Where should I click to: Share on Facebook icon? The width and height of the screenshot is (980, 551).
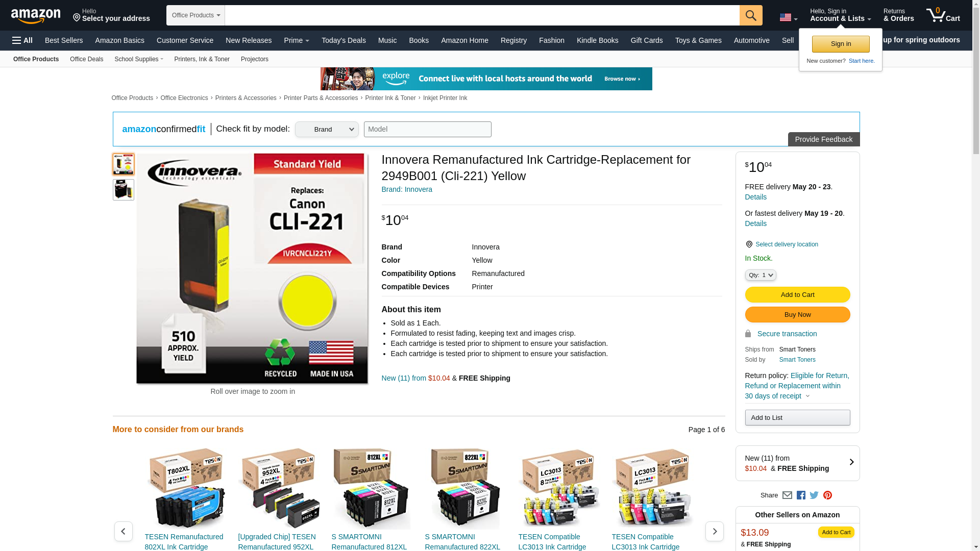[x=801, y=495]
